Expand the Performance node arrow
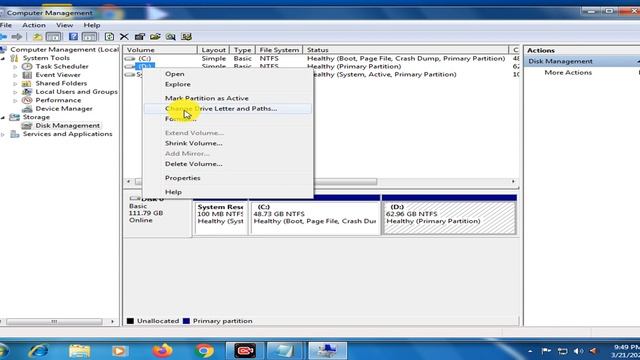640x360 pixels. point(16,100)
